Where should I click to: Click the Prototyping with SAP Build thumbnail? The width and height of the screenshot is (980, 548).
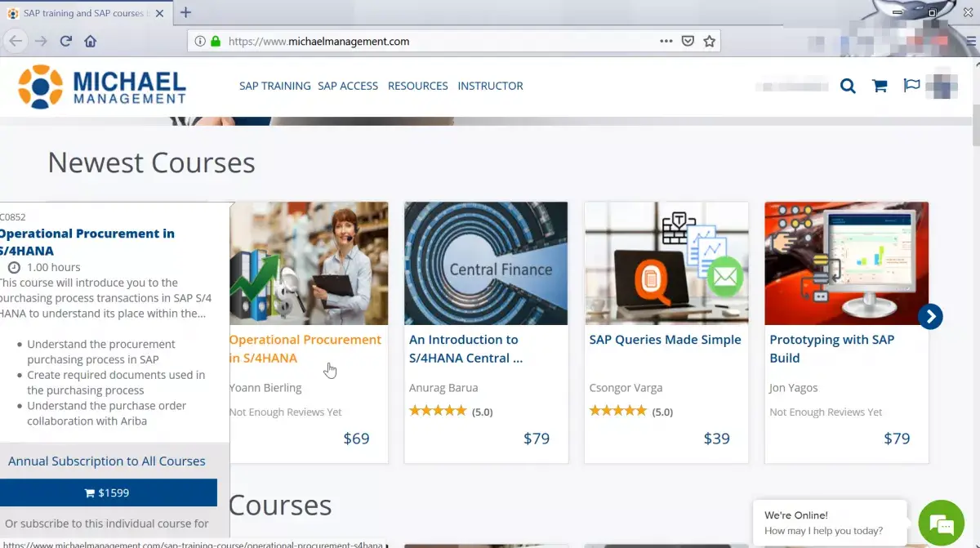[847, 263]
